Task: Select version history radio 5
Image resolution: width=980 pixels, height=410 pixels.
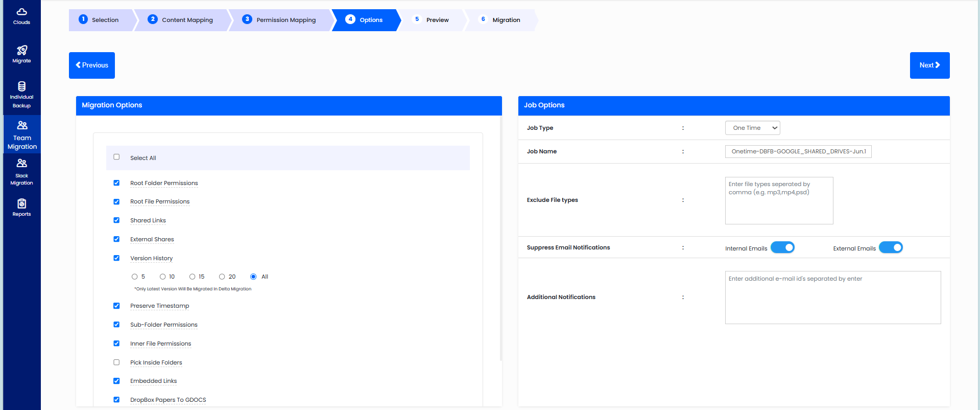Action: pos(135,277)
